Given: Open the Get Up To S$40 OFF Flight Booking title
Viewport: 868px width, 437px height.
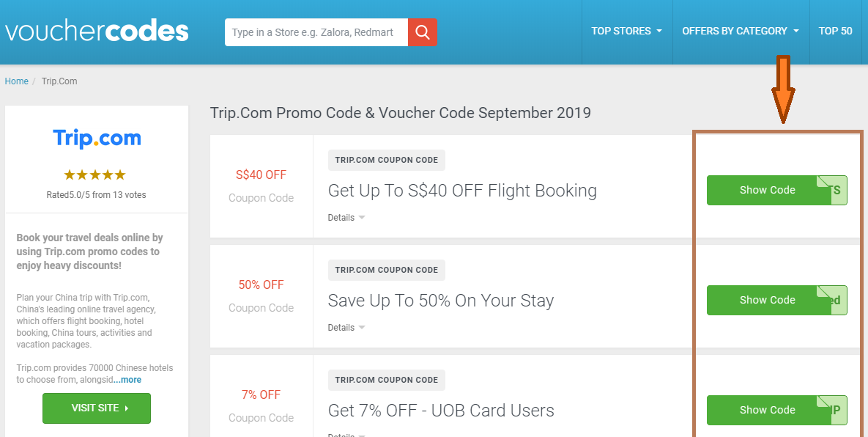Looking at the screenshot, I should [x=462, y=191].
